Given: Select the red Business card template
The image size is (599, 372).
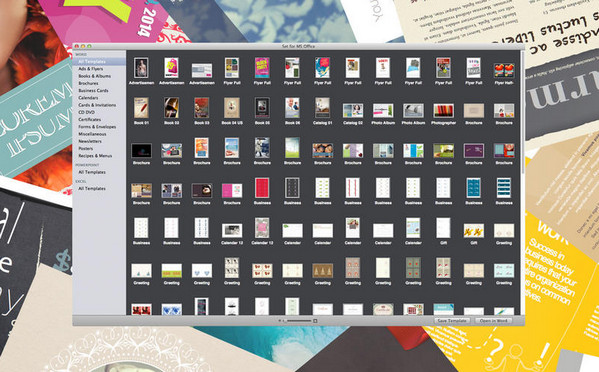Looking at the screenshot, I should click(x=262, y=188).
